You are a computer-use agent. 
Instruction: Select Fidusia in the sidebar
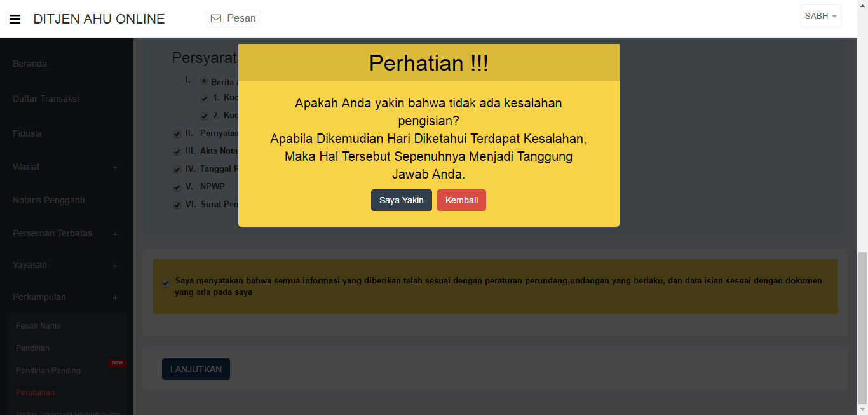pos(27,133)
